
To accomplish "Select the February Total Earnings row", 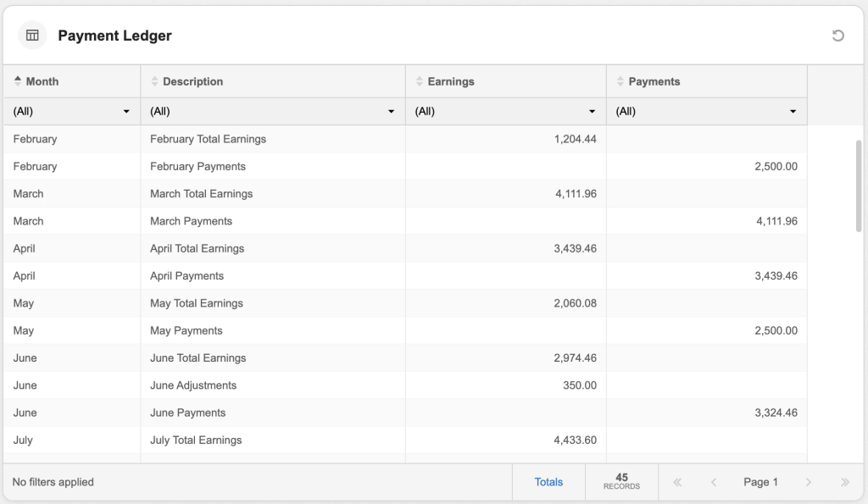I will (208, 139).
